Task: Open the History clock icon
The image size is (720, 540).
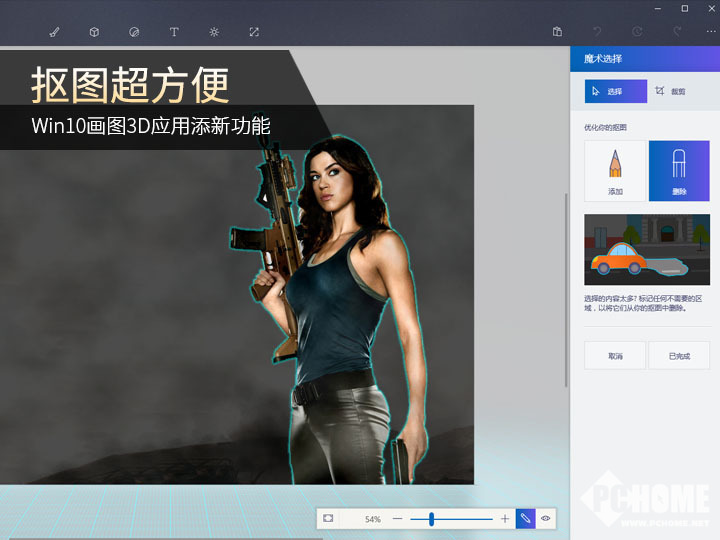Action: [x=637, y=32]
